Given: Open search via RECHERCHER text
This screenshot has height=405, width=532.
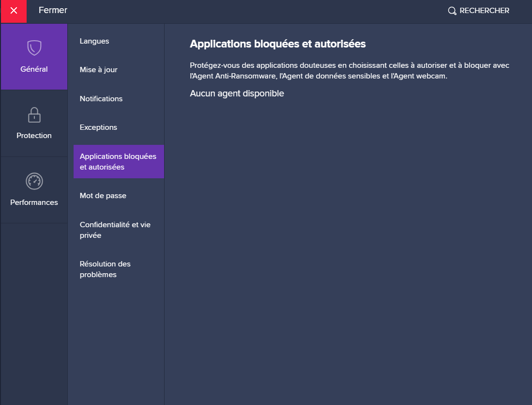Looking at the screenshot, I should [x=484, y=11].
